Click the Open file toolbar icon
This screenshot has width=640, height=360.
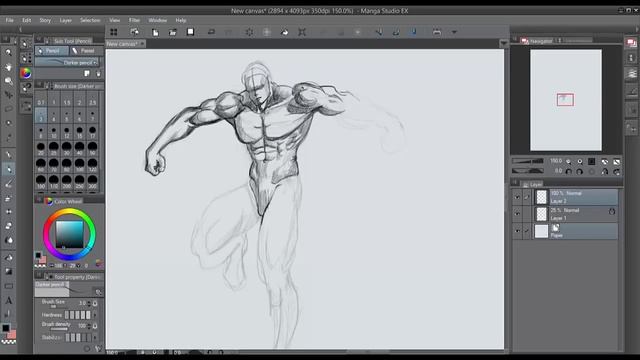pyautogui.click(x=173, y=32)
